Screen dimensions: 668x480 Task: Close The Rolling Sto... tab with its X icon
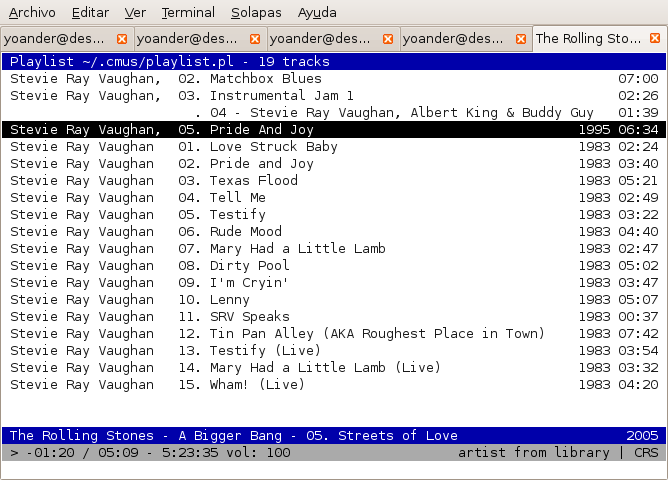(x=655, y=38)
